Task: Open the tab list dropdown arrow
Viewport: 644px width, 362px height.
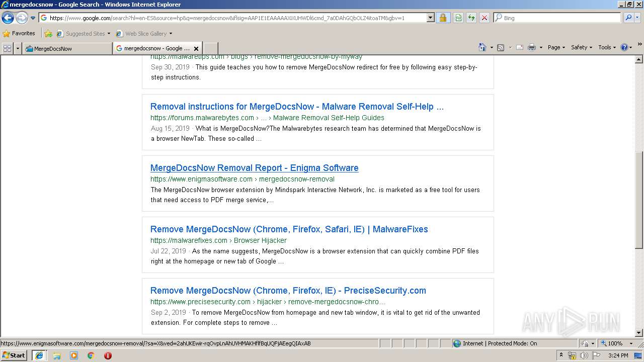Action: (18, 48)
